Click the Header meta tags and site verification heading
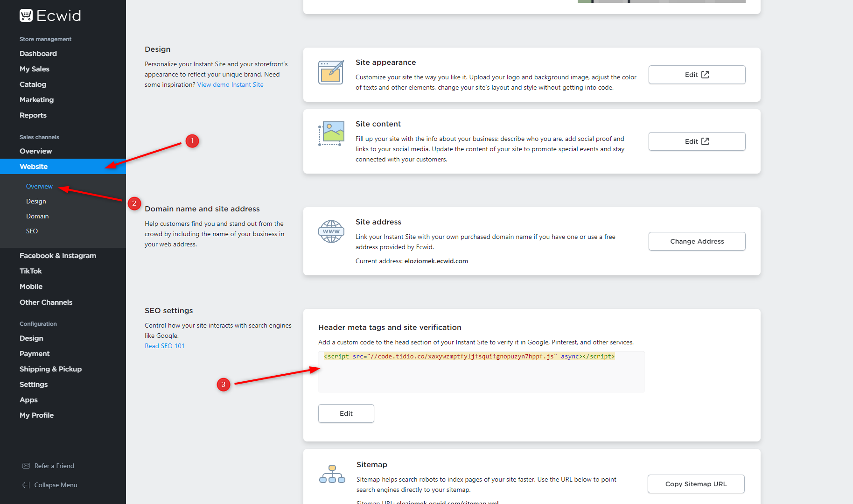The image size is (853, 504). [x=390, y=328]
